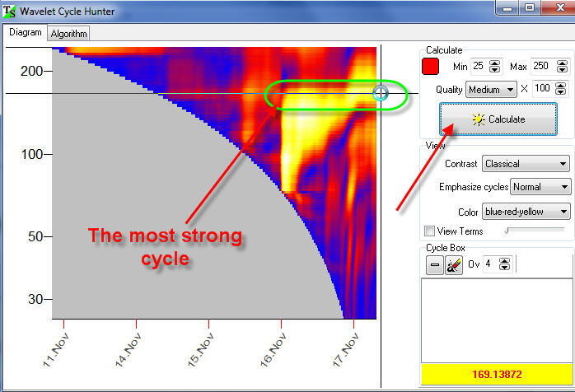Screen dimensions: 575x392
Task: Open the red color swatch in Calculate
Action: point(430,66)
